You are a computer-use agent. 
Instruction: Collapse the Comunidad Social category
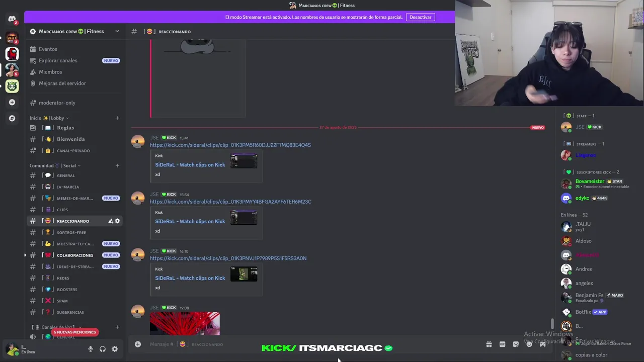(55, 165)
